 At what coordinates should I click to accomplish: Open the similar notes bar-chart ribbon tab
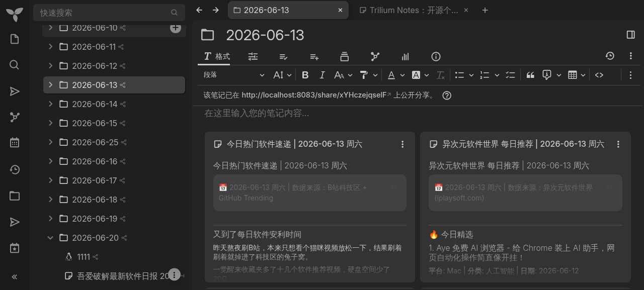click(406, 56)
